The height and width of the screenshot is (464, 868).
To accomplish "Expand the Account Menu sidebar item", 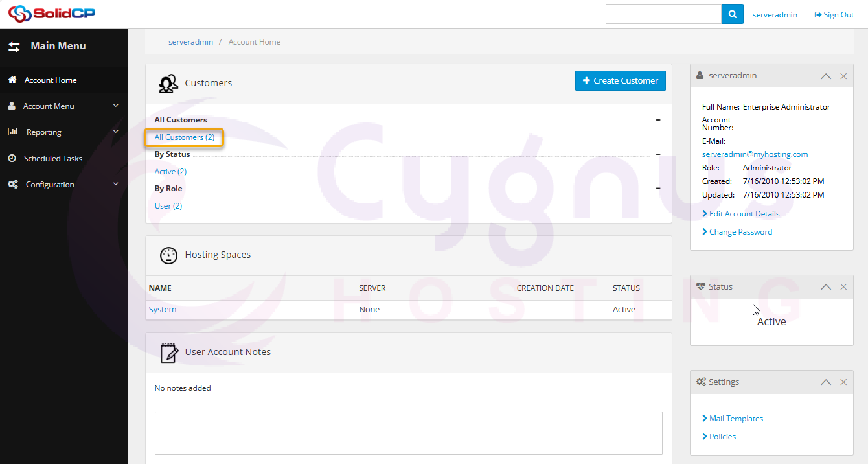I will point(63,106).
